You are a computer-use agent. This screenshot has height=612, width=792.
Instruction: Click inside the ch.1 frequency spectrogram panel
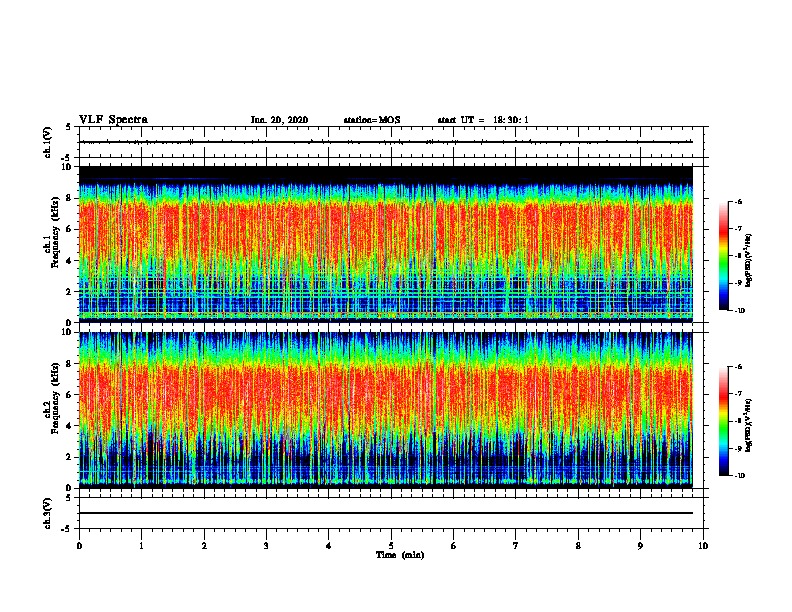386,244
